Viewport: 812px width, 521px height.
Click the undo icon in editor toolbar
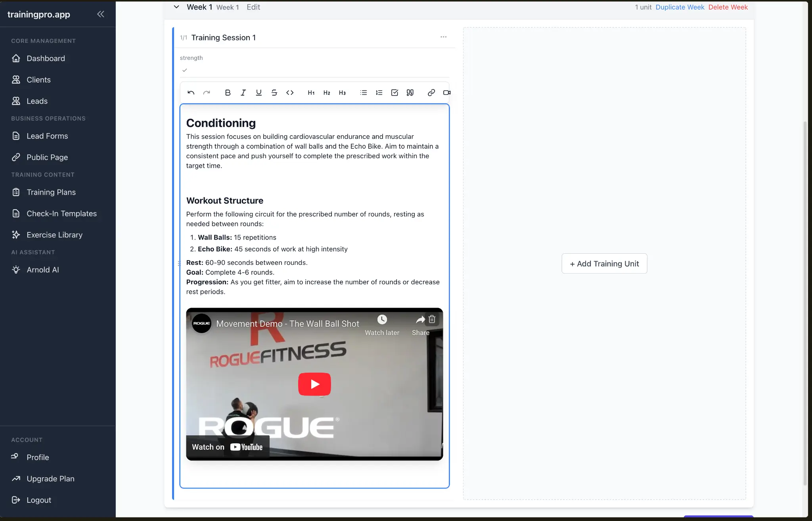(191, 93)
